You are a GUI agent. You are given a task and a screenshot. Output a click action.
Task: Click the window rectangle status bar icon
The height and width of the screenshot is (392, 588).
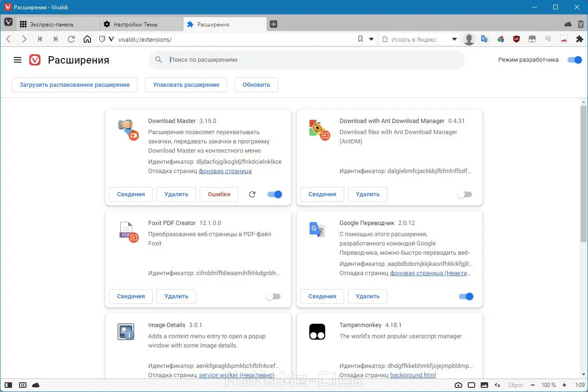471,385
